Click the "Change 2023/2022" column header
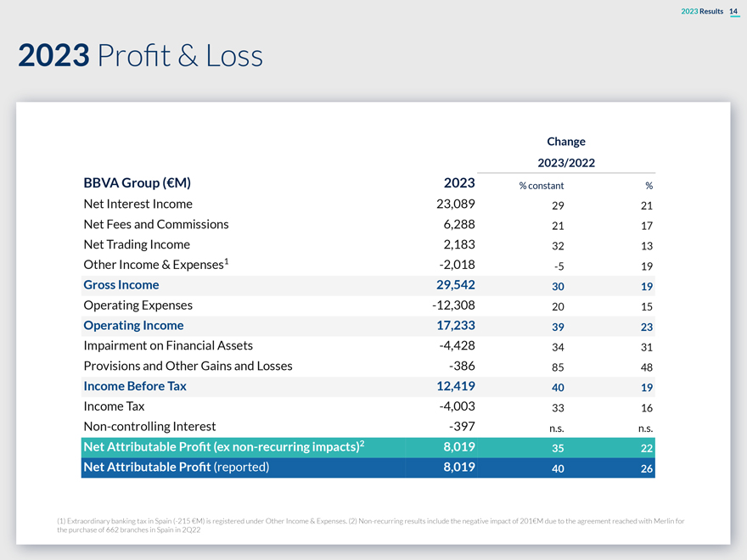 (565, 152)
